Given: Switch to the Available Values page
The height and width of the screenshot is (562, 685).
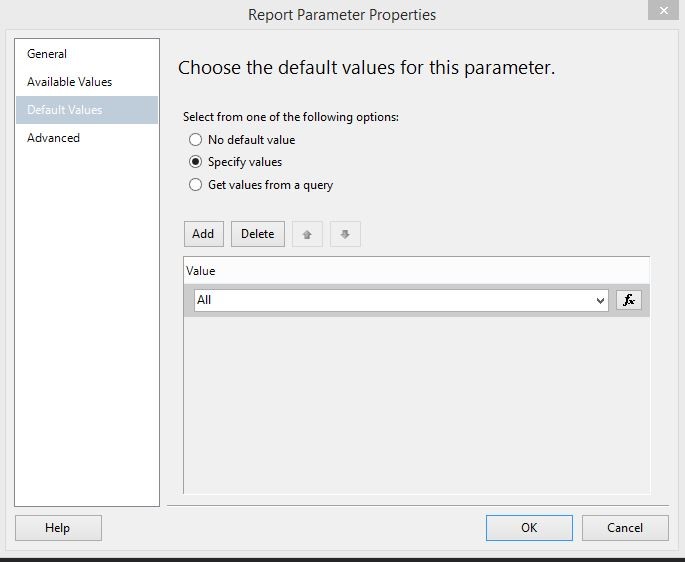Looking at the screenshot, I should point(69,82).
